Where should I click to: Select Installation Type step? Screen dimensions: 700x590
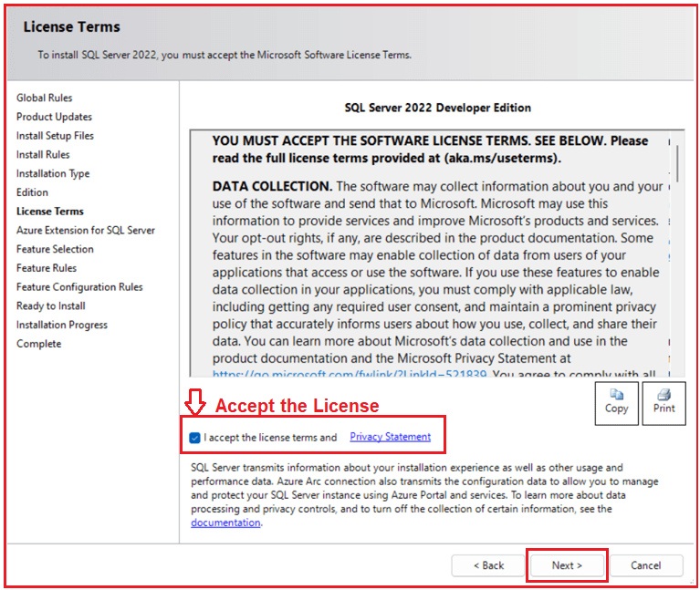coord(53,173)
